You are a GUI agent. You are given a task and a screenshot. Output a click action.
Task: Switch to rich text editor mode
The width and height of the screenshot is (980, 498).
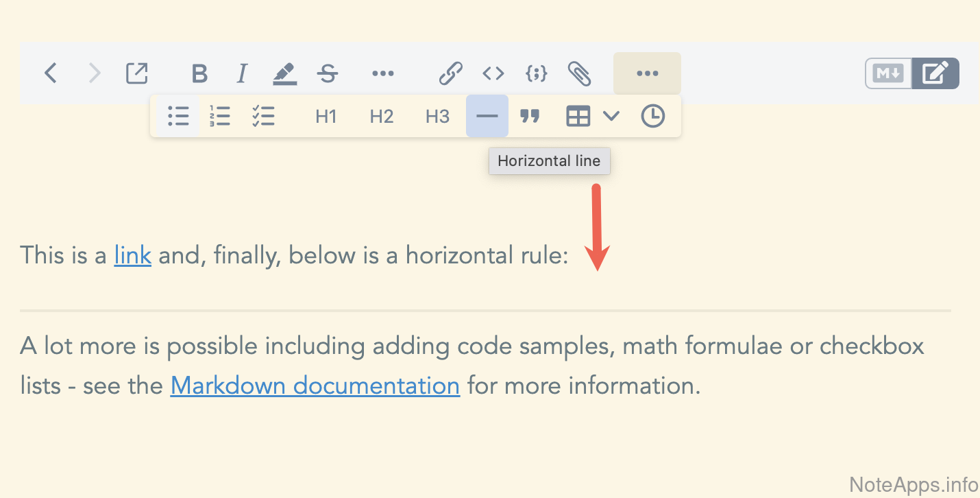[x=935, y=73]
